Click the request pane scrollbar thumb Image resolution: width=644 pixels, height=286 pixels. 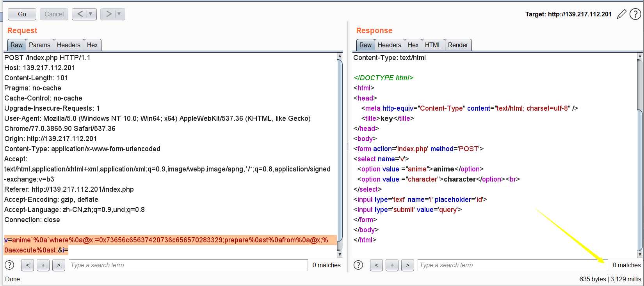coord(340,150)
